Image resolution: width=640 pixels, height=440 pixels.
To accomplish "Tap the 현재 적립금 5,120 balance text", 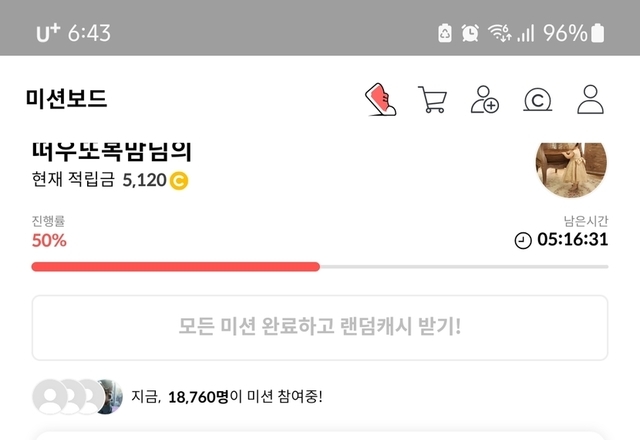I will tap(99, 180).
